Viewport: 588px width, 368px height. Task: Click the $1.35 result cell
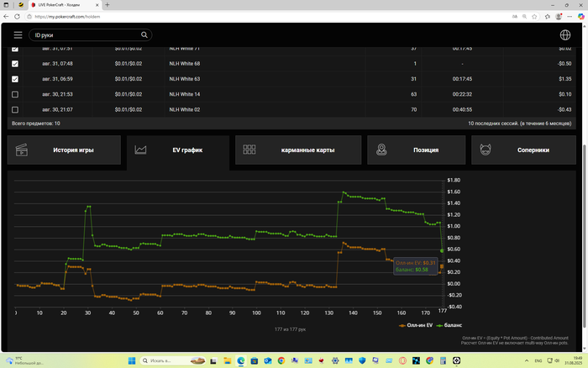(565, 79)
